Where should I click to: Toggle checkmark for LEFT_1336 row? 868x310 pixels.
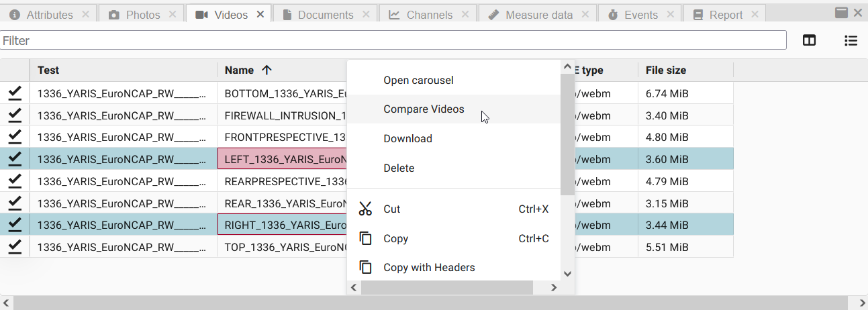coord(15,159)
